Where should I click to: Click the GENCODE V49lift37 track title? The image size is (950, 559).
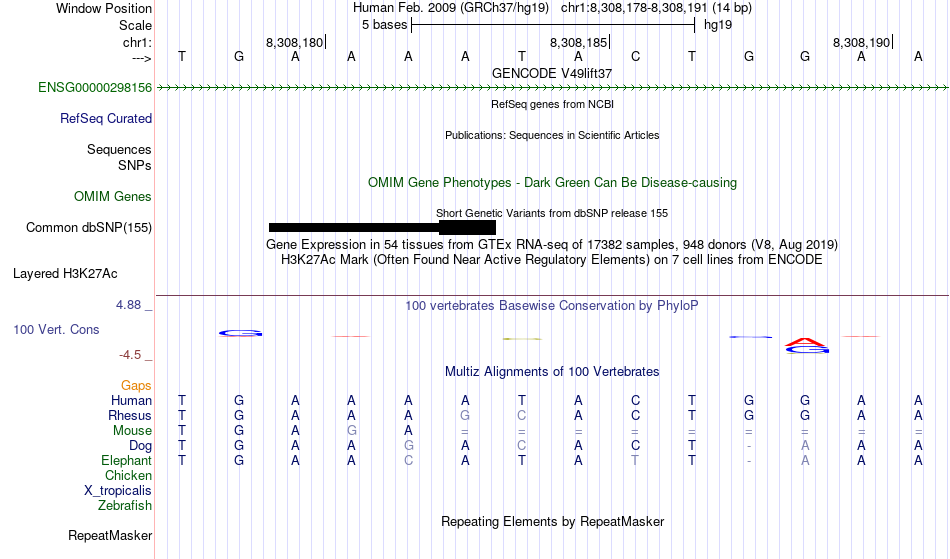pyautogui.click(x=552, y=73)
